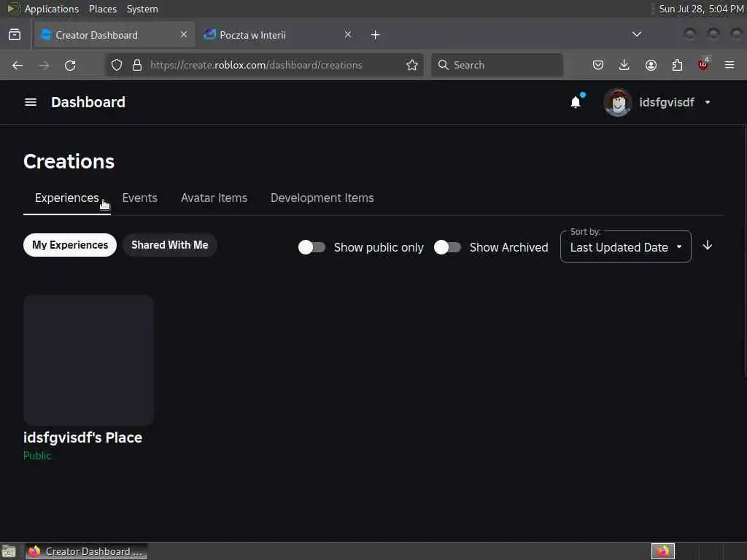Click the Dashboard heading
Screen dimensions: 747x560
click(x=88, y=102)
